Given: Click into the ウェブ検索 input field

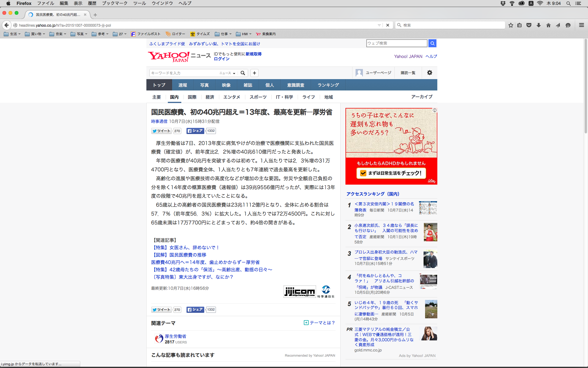Looking at the screenshot, I should pyautogui.click(x=396, y=43).
